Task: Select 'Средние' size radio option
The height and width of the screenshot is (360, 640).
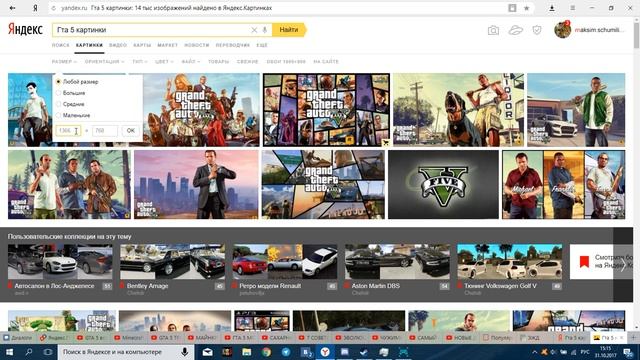Action: (58, 104)
